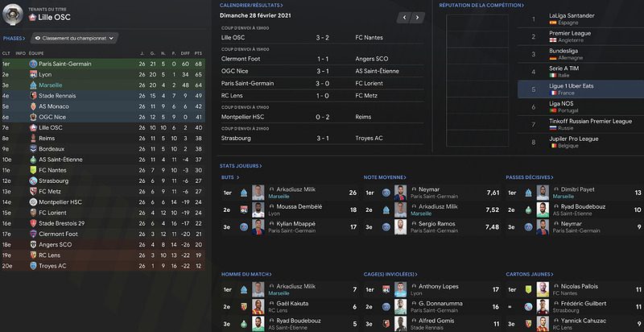Open the Calendrier/Résultats section
This screenshot has height=332, width=644.
coord(251,6)
